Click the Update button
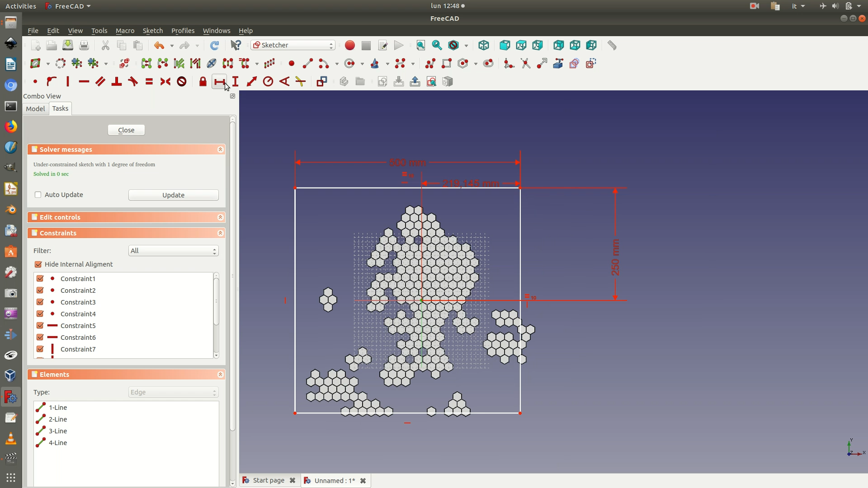868x488 pixels. [x=174, y=195]
